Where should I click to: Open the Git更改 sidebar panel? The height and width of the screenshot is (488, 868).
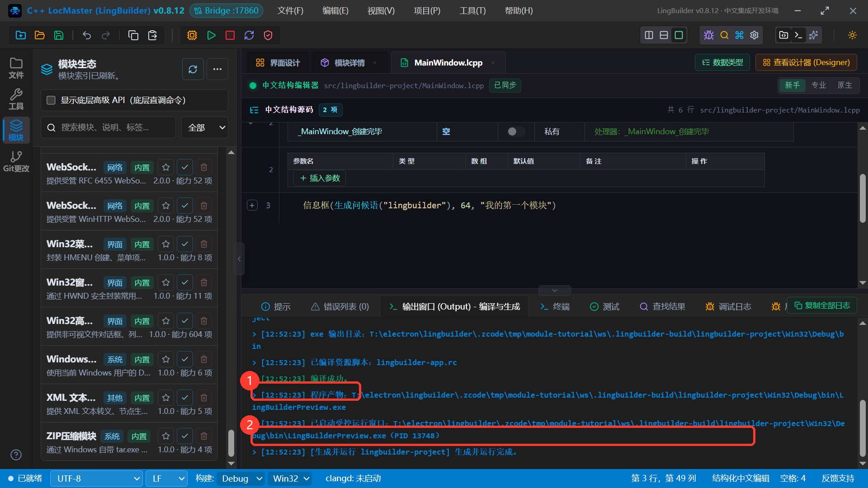16,161
